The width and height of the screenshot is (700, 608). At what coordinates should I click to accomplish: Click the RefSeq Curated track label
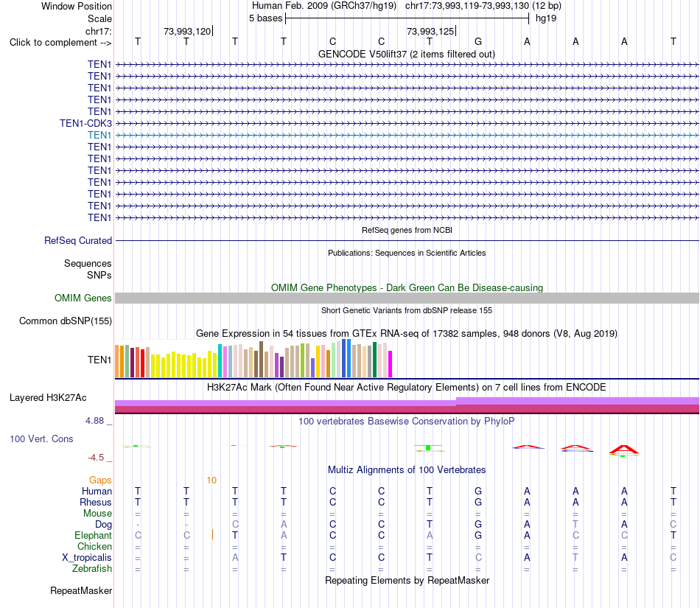[77, 240]
